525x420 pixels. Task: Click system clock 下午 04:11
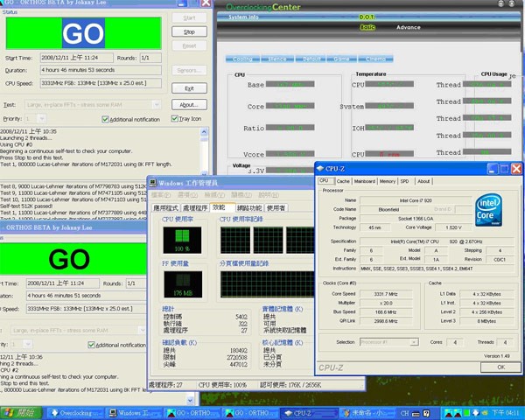point(506,413)
